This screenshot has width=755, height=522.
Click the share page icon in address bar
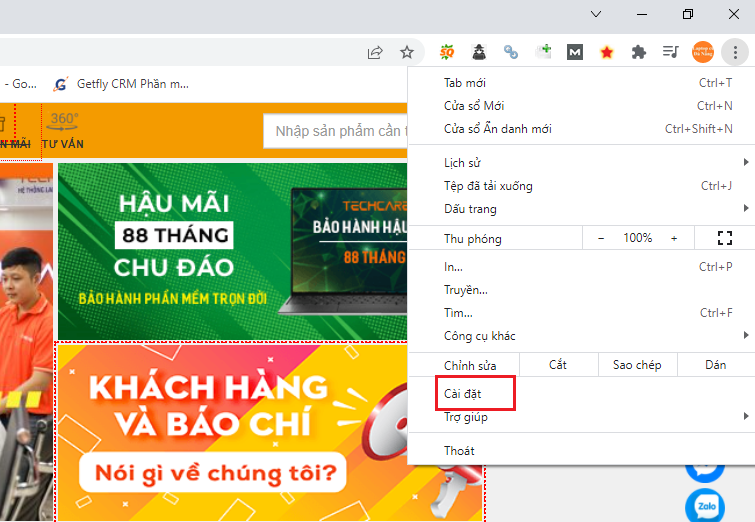(x=375, y=52)
